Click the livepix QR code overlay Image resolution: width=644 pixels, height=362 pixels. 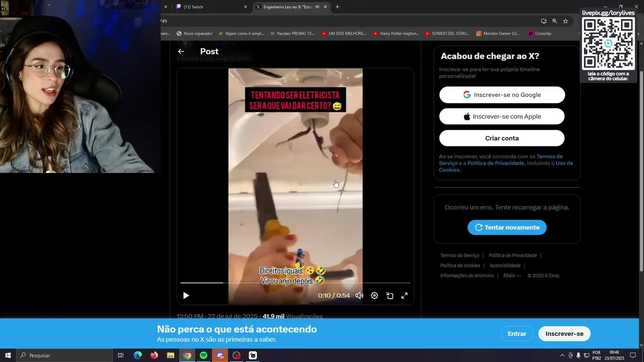608,44
